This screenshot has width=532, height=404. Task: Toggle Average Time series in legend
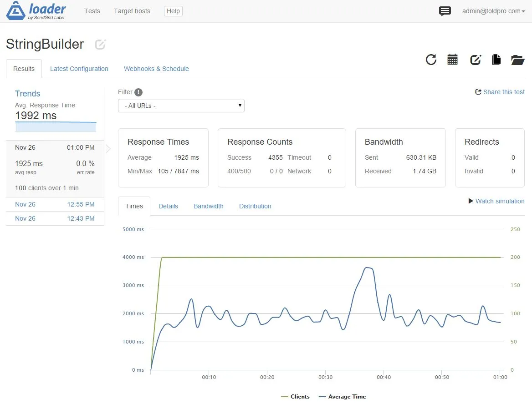coord(343,397)
